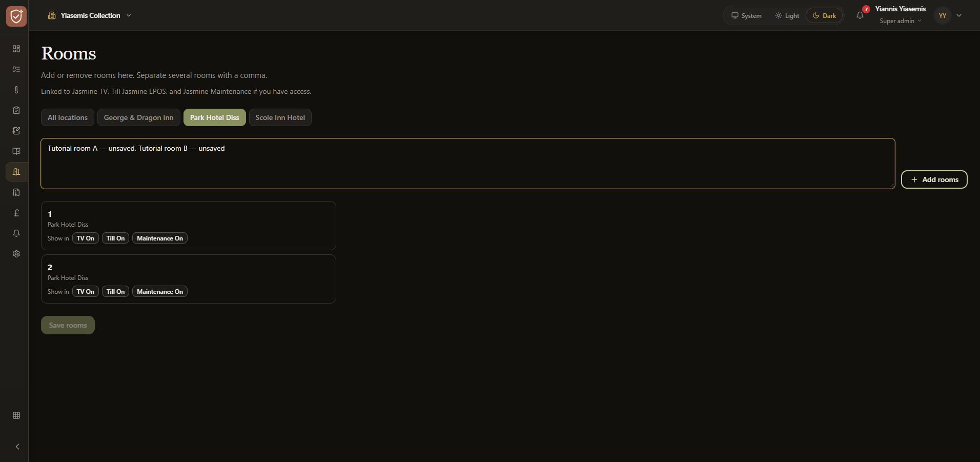Image resolution: width=980 pixels, height=462 pixels.
Task: Select the All locations tab
Action: 68,117
